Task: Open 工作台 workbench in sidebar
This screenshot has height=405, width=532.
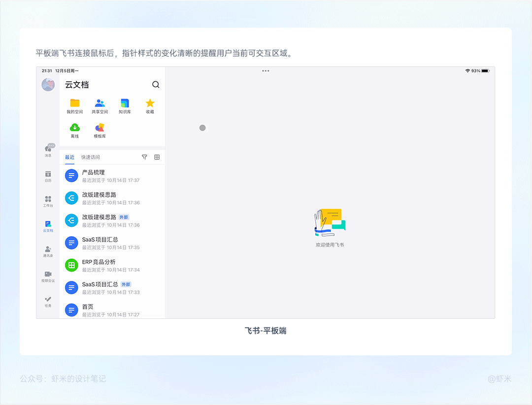Action: [48, 200]
